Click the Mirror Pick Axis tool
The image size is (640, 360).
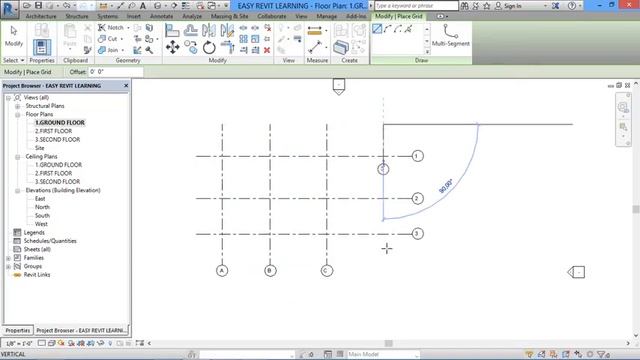[x=209, y=30]
